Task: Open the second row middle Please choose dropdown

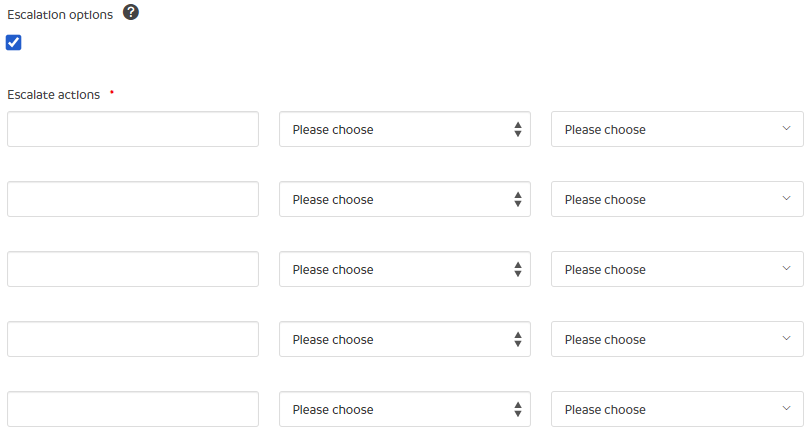Action: pos(404,199)
